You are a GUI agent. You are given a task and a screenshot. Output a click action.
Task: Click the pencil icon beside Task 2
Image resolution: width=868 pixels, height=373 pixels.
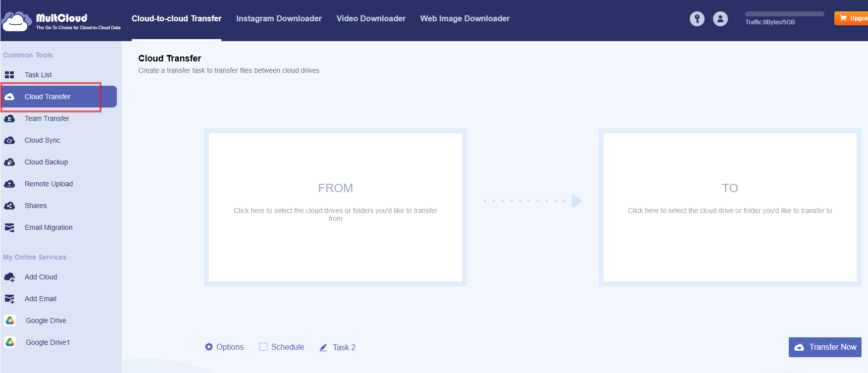[323, 347]
